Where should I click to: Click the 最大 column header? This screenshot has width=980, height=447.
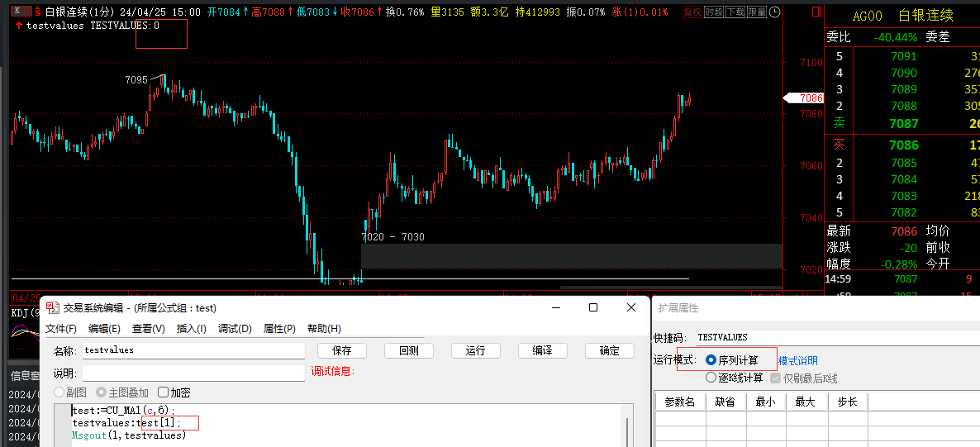pyautogui.click(x=806, y=402)
